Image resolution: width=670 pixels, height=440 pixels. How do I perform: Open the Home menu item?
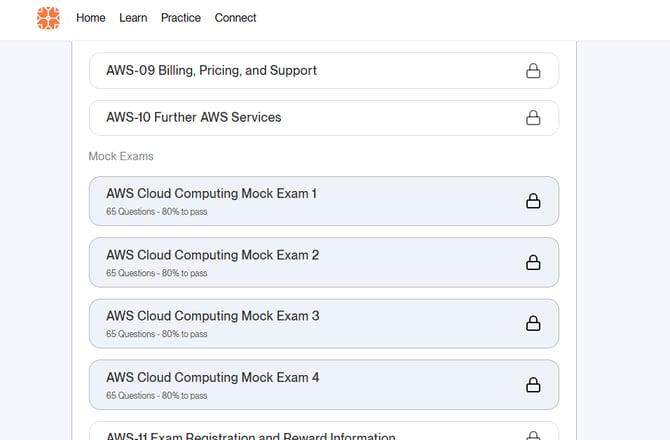91,18
